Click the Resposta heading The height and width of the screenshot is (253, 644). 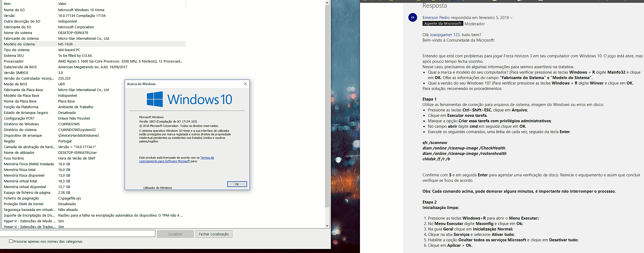tap(435, 5)
